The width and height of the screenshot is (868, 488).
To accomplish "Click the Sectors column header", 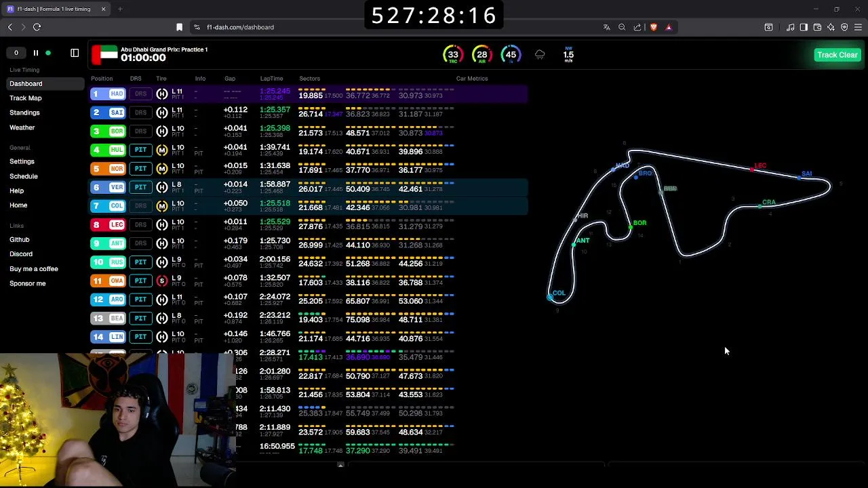I will pos(309,79).
